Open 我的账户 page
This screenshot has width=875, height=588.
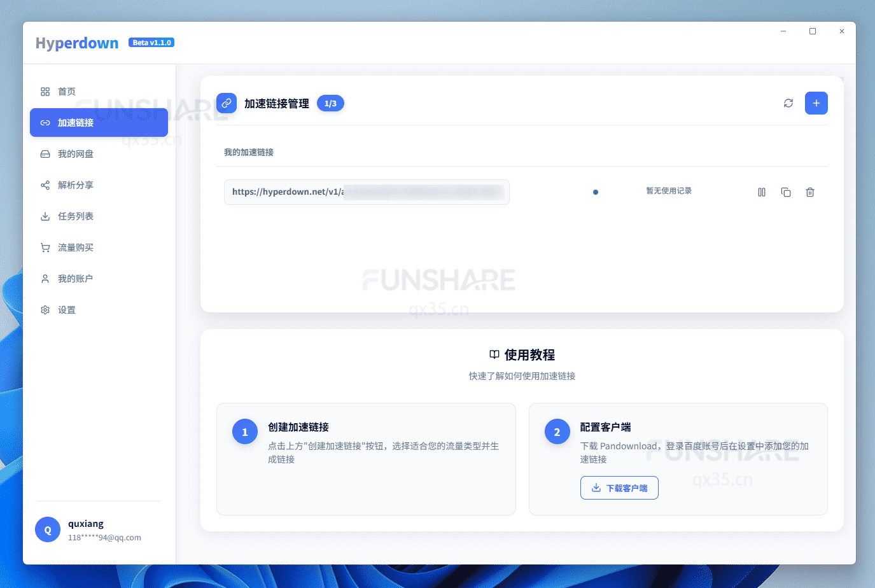click(99, 279)
